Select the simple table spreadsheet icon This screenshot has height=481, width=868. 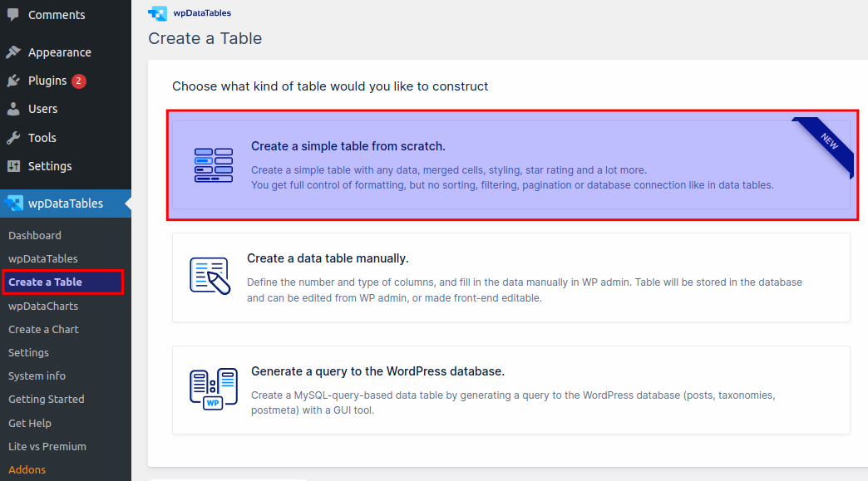[x=212, y=164]
